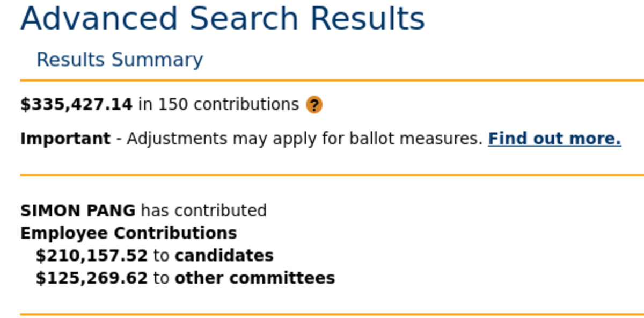Click the $125,269.62 amount
Viewport: 644px width, 318px height.
click(91, 278)
